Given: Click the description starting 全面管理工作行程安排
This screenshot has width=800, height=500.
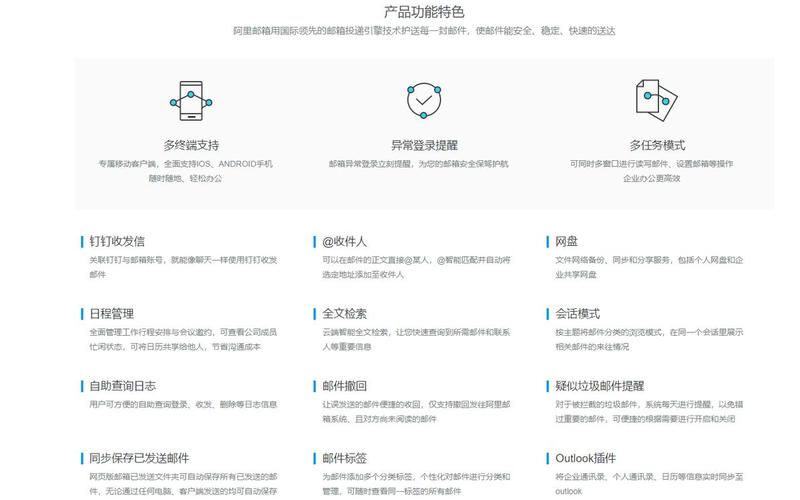Looking at the screenshot, I should coord(183,339).
